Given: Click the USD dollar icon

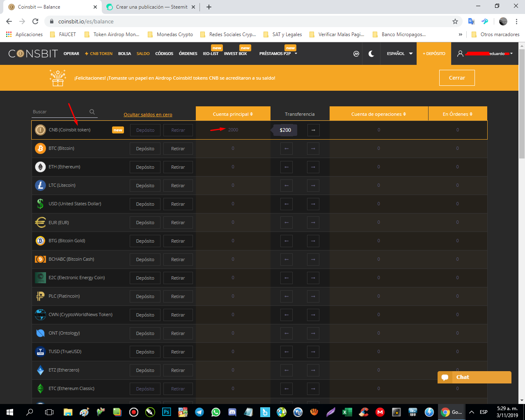Looking at the screenshot, I should pyautogui.click(x=40, y=204).
